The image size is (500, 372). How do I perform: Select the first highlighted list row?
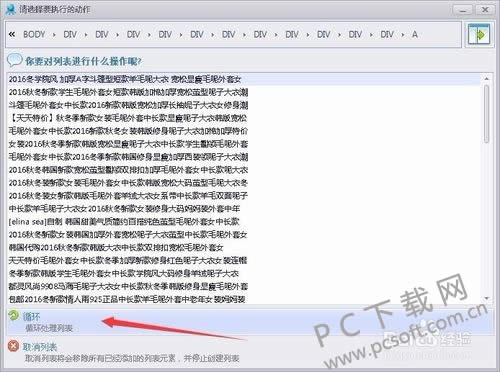[244, 79]
